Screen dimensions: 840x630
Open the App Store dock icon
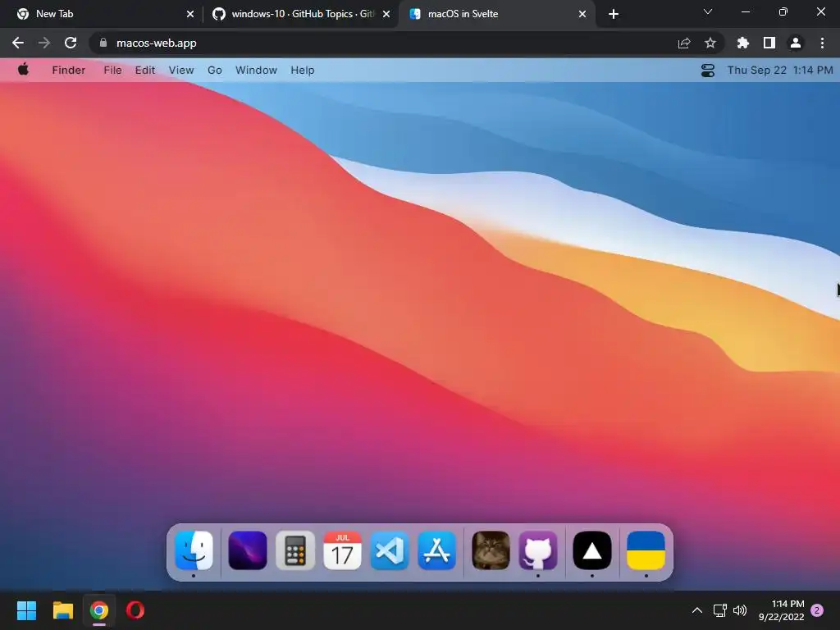437,550
